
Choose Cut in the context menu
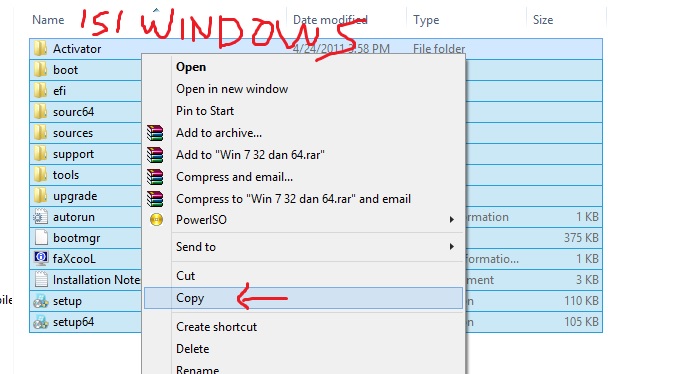(x=185, y=276)
